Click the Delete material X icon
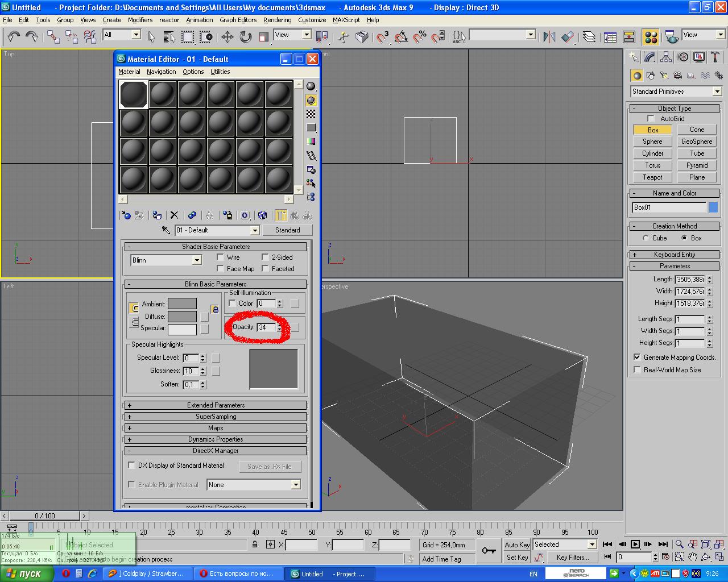 click(174, 215)
